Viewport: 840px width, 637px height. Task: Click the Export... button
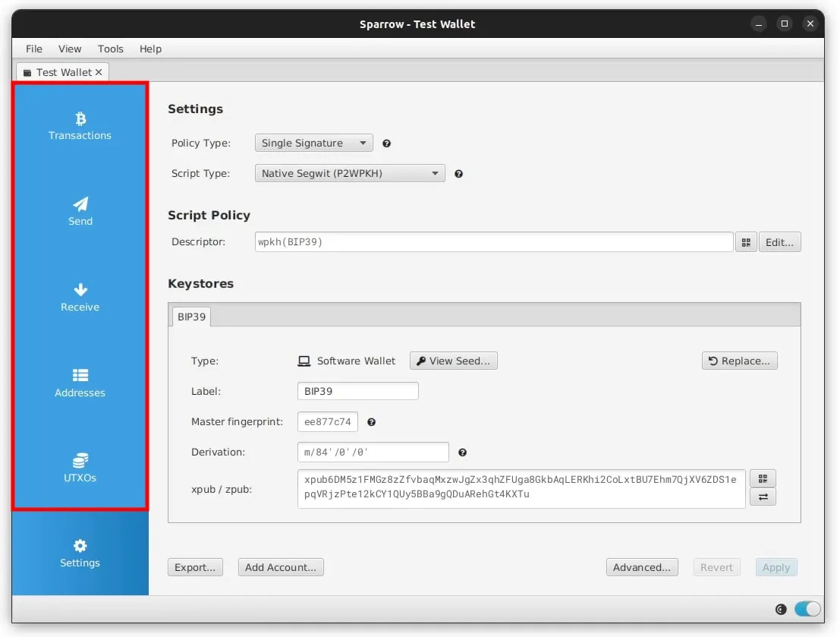pyautogui.click(x=195, y=567)
